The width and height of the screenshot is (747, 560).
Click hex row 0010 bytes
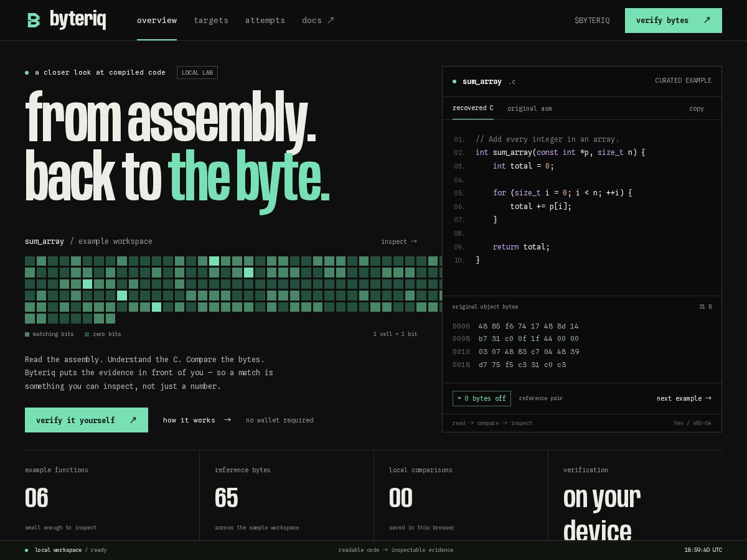529,352
